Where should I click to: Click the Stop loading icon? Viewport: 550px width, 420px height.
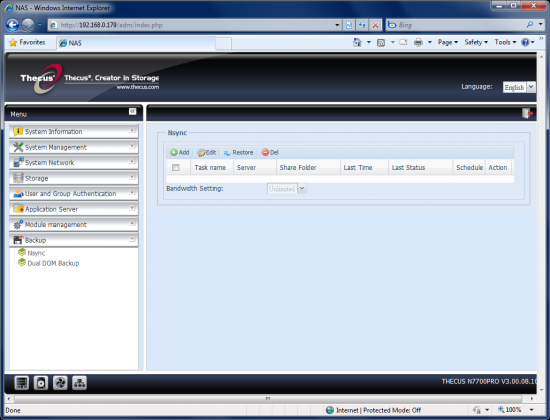[x=375, y=25]
